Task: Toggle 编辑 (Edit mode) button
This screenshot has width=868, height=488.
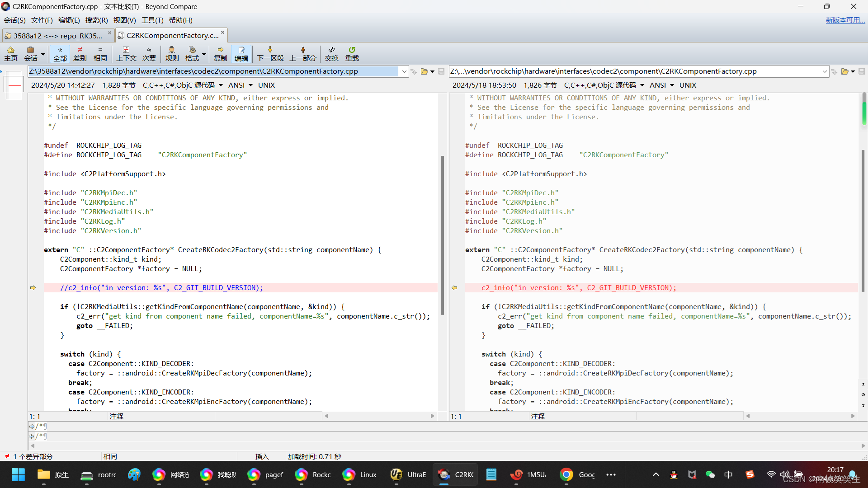Action: click(x=241, y=53)
